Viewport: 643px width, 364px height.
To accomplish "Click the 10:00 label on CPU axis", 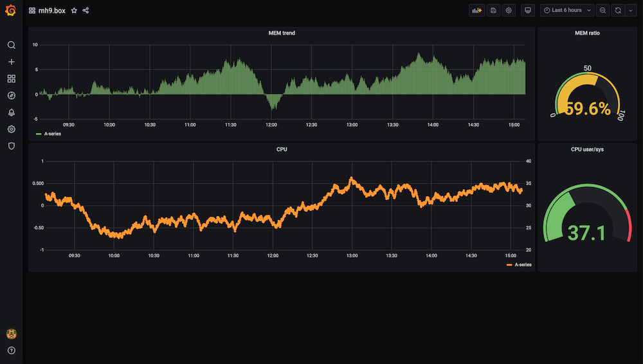I will [114, 256].
